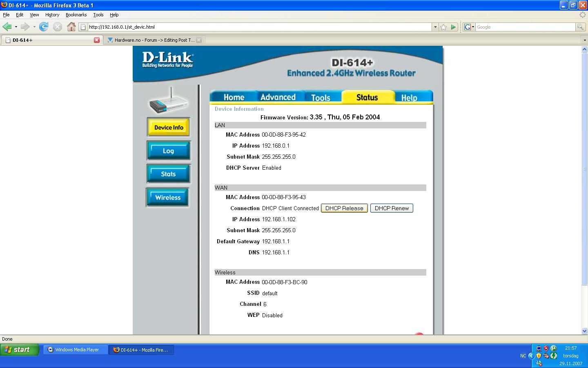This screenshot has height=368, width=588.
Task: Close the Hardware.no Forum tab
Action: pos(199,40)
